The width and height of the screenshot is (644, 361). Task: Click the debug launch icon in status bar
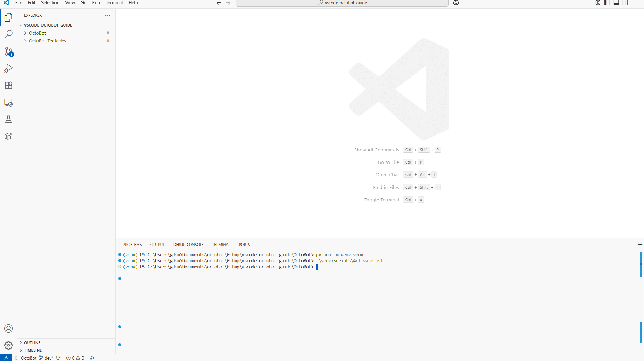[92, 358]
